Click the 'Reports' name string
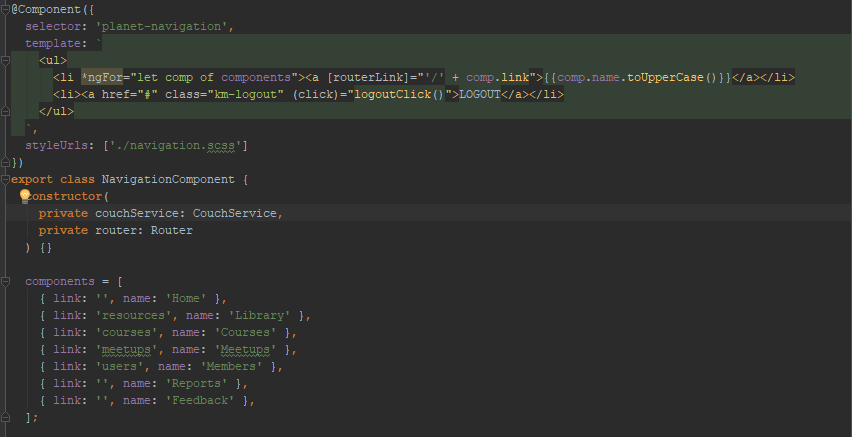Image resolution: width=852 pixels, height=437 pixels. tap(197, 383)
